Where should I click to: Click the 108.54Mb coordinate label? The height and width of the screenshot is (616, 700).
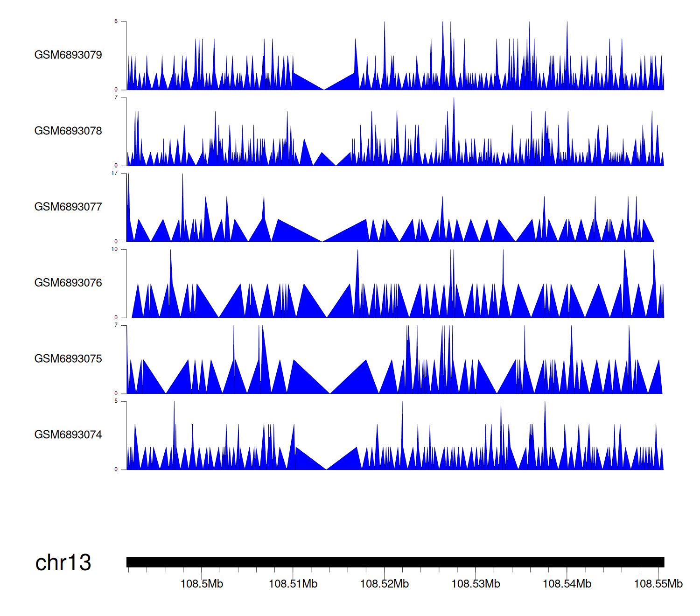(x=567, y=584)
